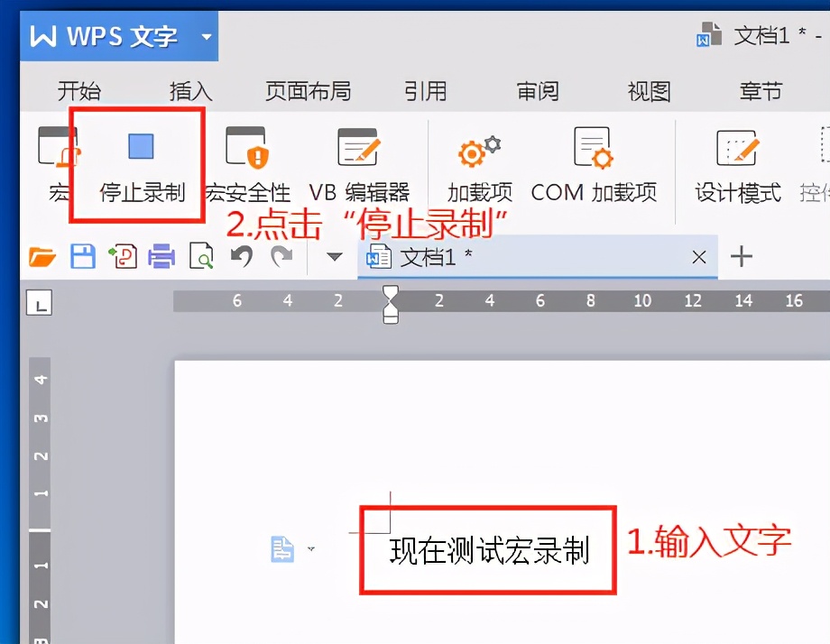This screenshot has width=830, height=644.
Task: Click the Stop Recording (停止录制) button
Action: coord(141,166)
